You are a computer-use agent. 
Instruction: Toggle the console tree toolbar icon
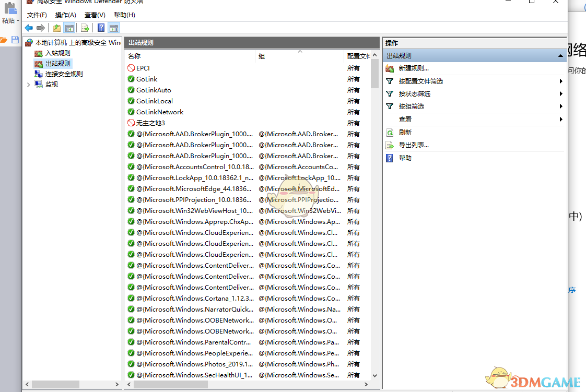pos(69,28)
